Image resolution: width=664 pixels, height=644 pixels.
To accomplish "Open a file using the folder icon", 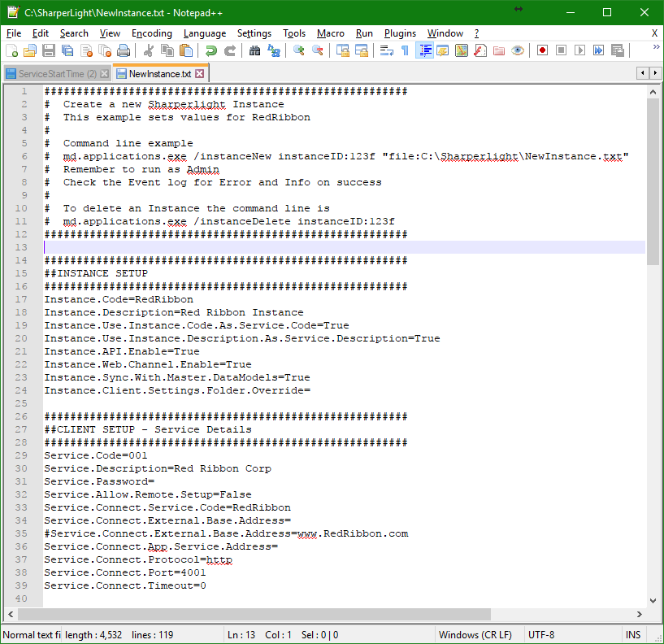I will (x=30, y=50).
